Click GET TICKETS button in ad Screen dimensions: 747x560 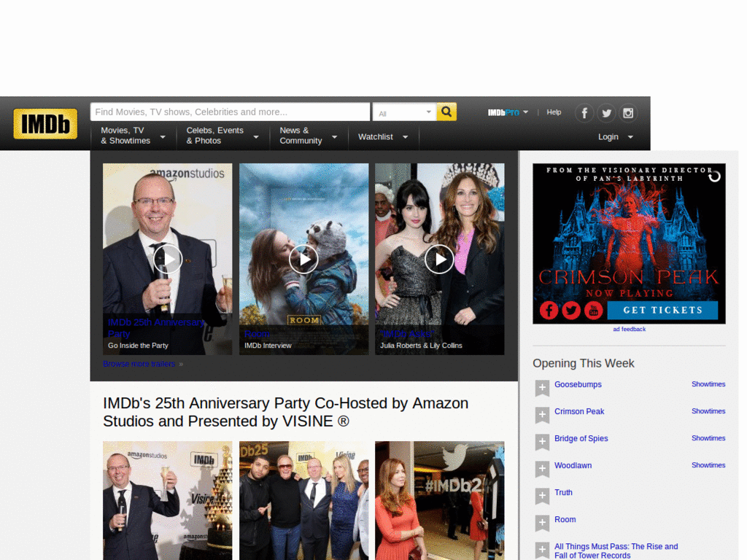662,310
